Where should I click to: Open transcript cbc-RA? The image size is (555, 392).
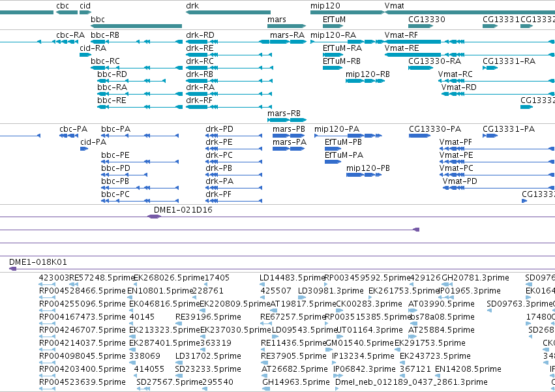(x=70, y=35)
